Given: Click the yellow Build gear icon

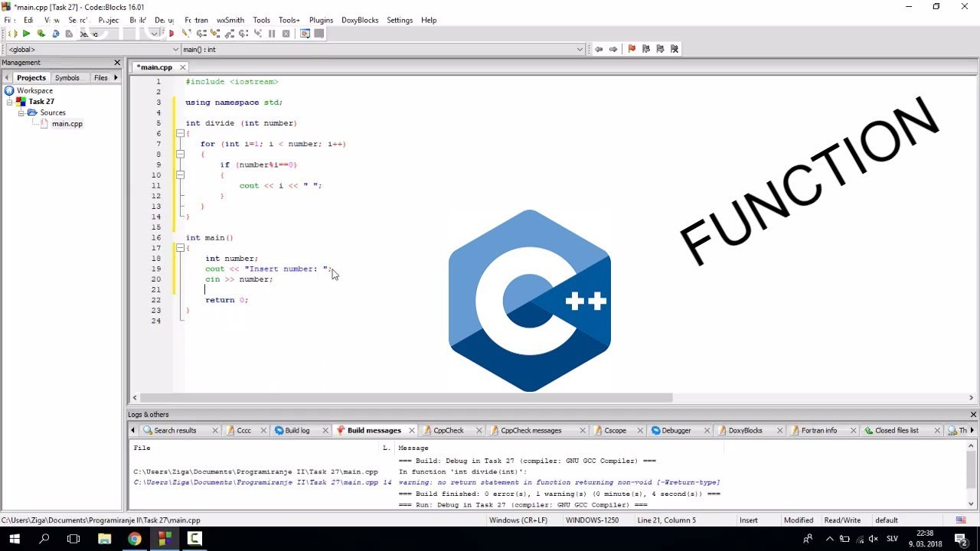Looking at the screenshot, I should pos(12,34).
